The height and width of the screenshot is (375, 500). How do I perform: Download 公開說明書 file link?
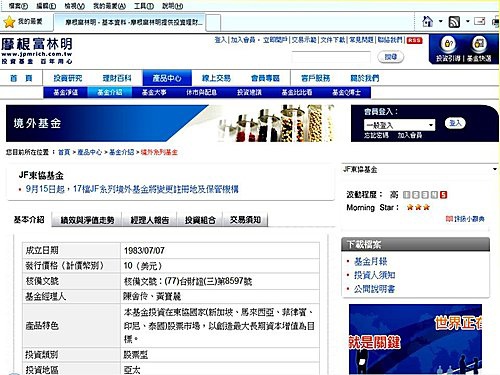[374, 289]
